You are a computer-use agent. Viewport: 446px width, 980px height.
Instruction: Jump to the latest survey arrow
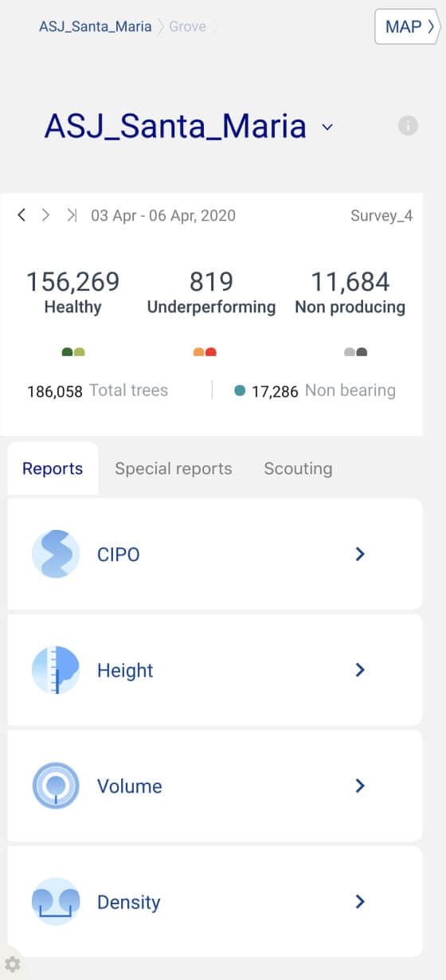72,214
